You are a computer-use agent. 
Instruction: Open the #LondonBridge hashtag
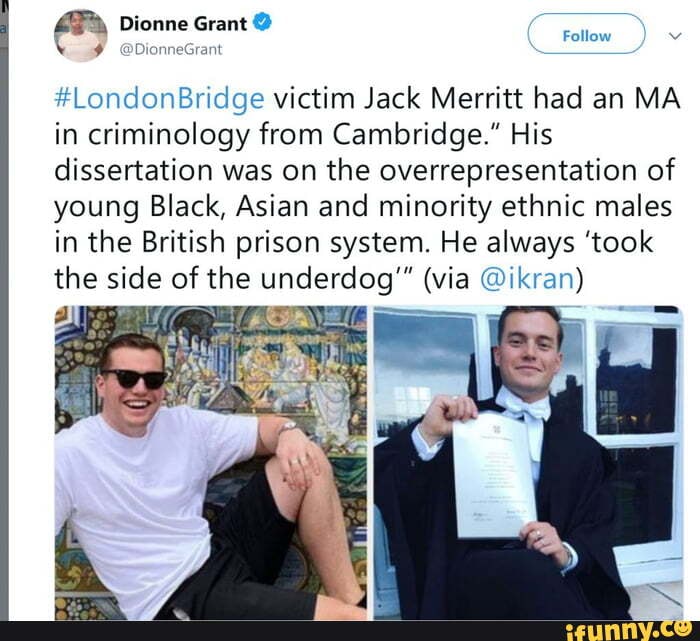[159, 99]
